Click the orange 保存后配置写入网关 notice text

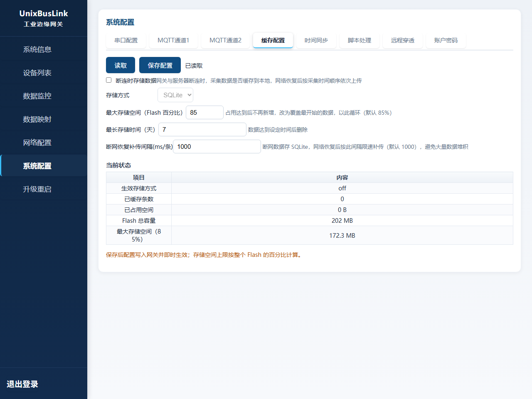click(204, 255)
